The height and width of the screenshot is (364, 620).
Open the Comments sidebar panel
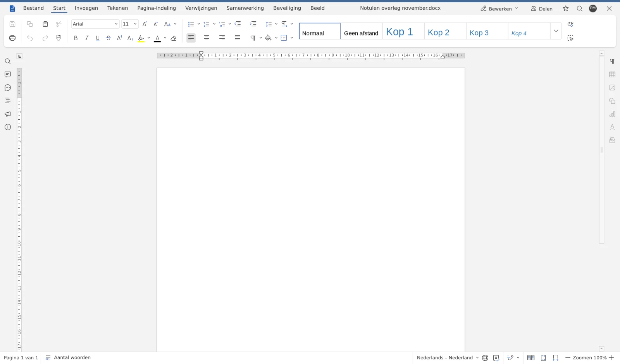coord(8,74)
